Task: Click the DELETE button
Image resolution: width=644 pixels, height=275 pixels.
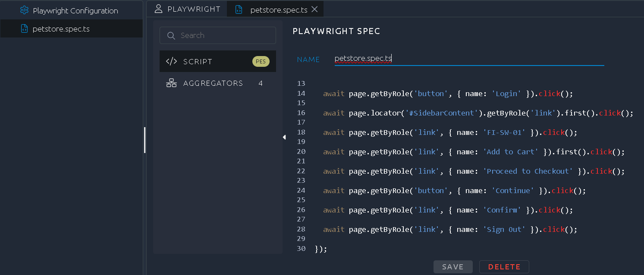Action: click(504, 266)
